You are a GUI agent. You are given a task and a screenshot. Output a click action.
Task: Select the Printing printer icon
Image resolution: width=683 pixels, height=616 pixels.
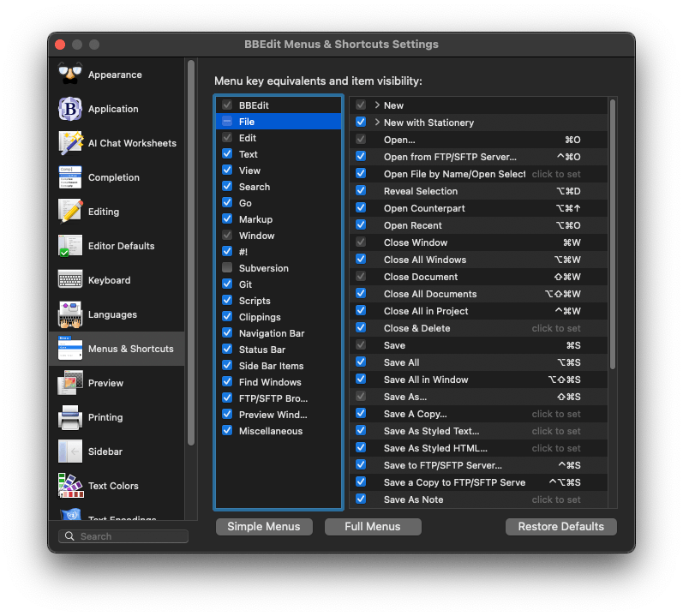[x=70, y=417]
